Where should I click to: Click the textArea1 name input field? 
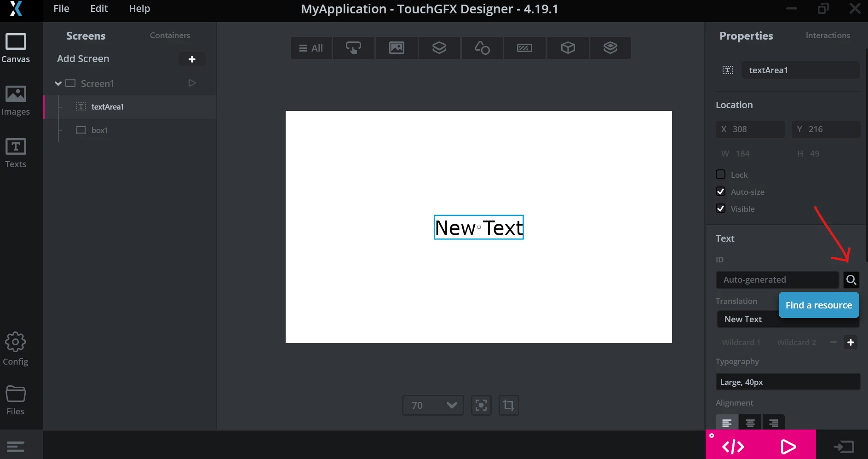(x=800, y=70)
